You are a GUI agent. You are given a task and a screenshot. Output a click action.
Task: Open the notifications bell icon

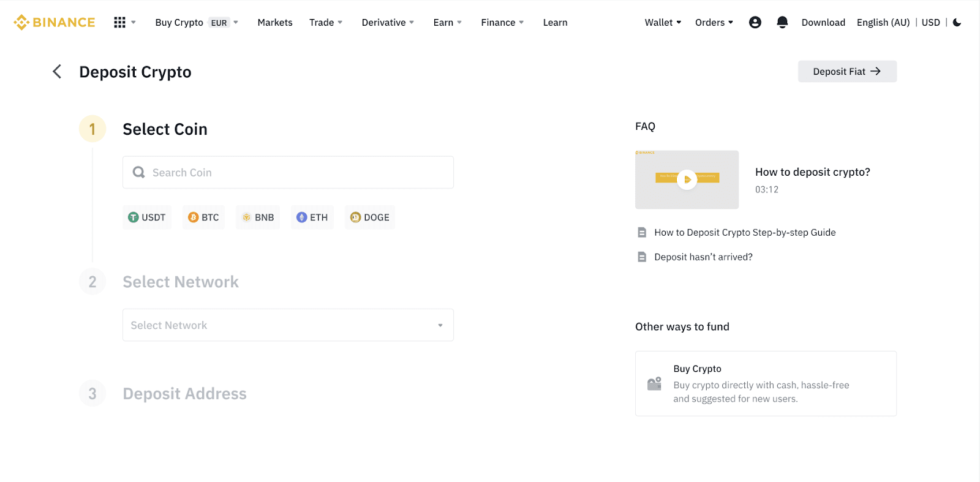[782, 23]
